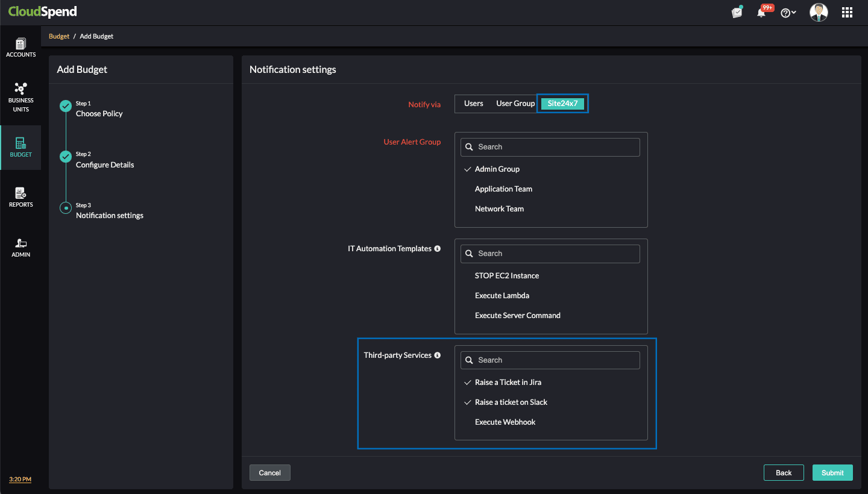The image size is (868, 494).
Task: Click the Add Budget panel heading
Action: click(x=82, y=69)
